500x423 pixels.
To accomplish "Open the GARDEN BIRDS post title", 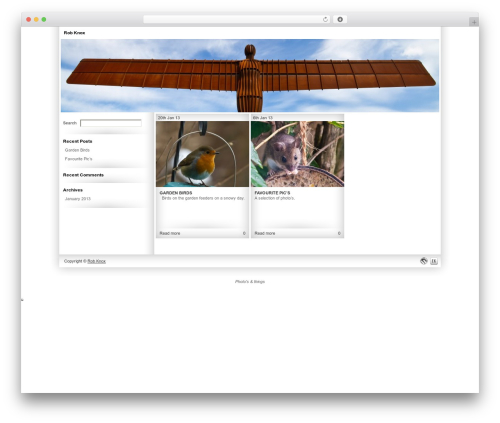I will pos(176,193).
